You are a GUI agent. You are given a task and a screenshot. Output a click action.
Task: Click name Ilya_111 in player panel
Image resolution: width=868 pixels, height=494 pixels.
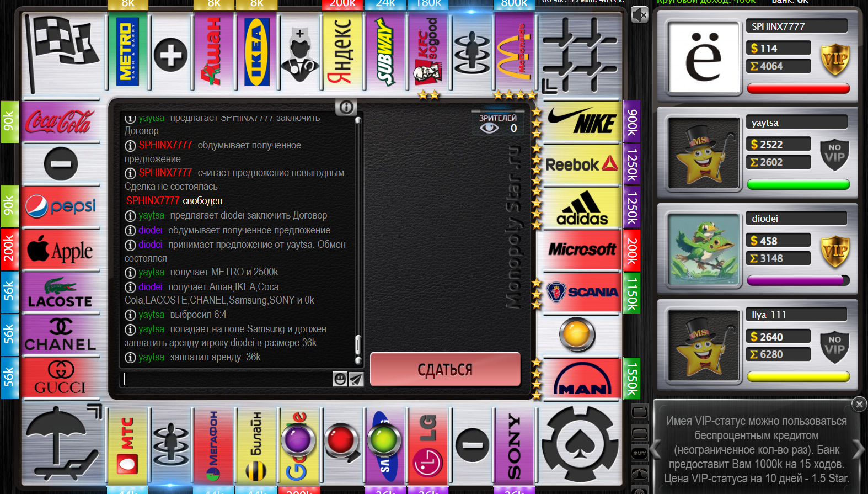pyautogui.click(x=769, y=315)
